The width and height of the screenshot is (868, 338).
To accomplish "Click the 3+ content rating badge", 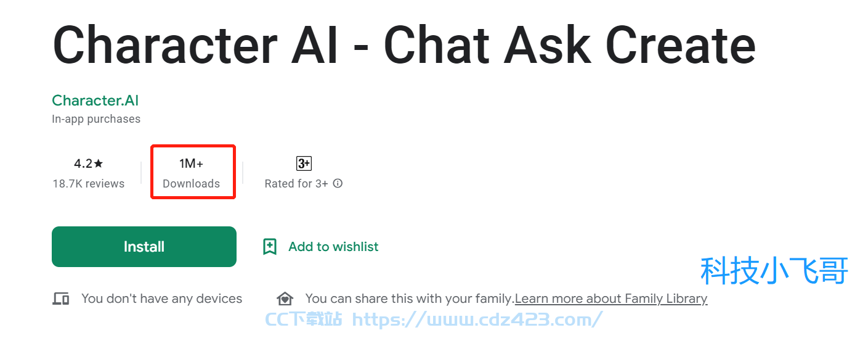I will [304, 163].
